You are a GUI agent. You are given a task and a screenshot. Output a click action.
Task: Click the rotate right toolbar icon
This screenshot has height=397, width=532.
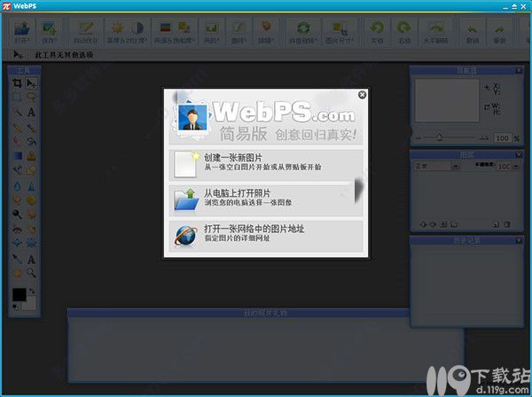pyautogui.click(x=404, y=27)
